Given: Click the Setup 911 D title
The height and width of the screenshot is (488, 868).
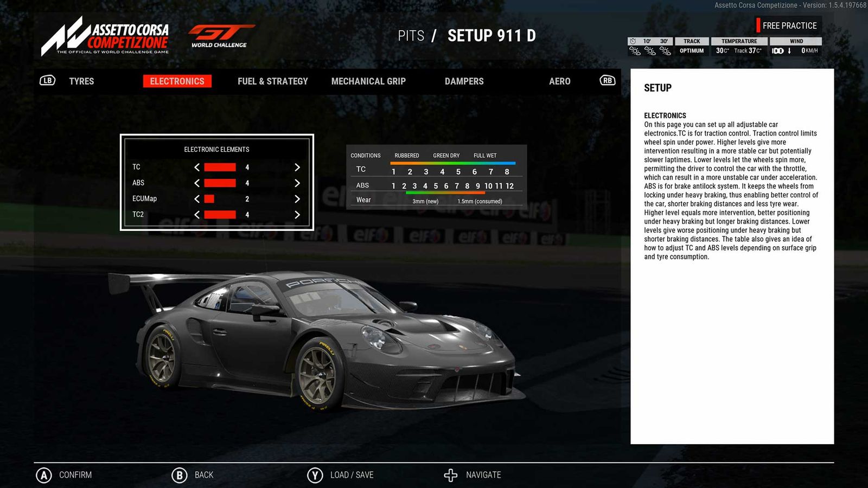Looking at the screenshot, I should pos(492,36).
